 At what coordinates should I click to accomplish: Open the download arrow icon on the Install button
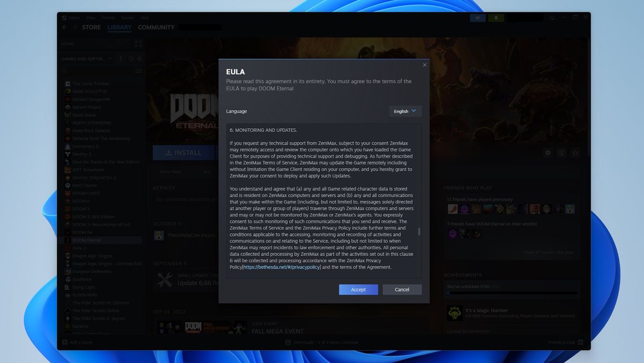tap(168, 153)
